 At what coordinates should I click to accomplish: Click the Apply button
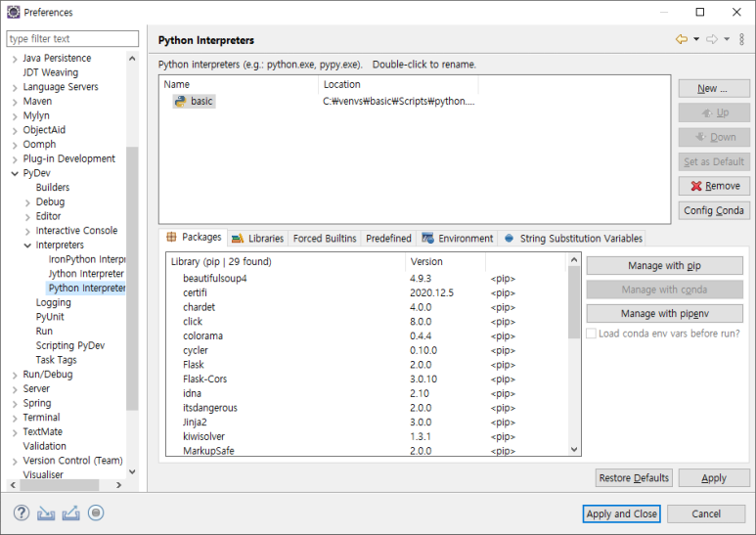pos(714,478)
